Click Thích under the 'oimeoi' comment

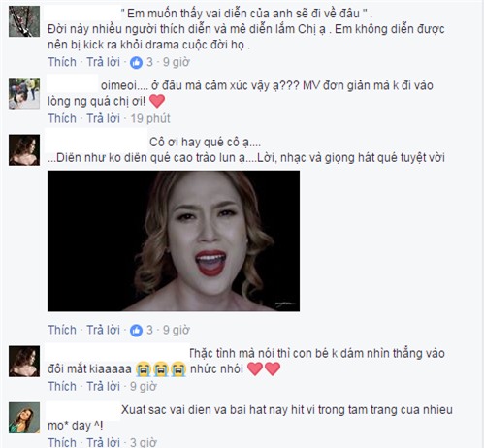coord(62,118)
